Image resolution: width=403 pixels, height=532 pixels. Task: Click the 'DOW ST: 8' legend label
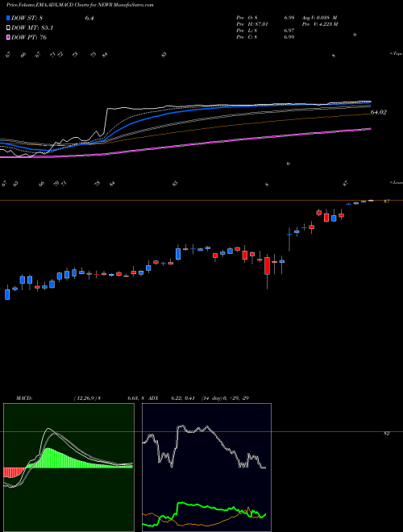pos(27,19)
